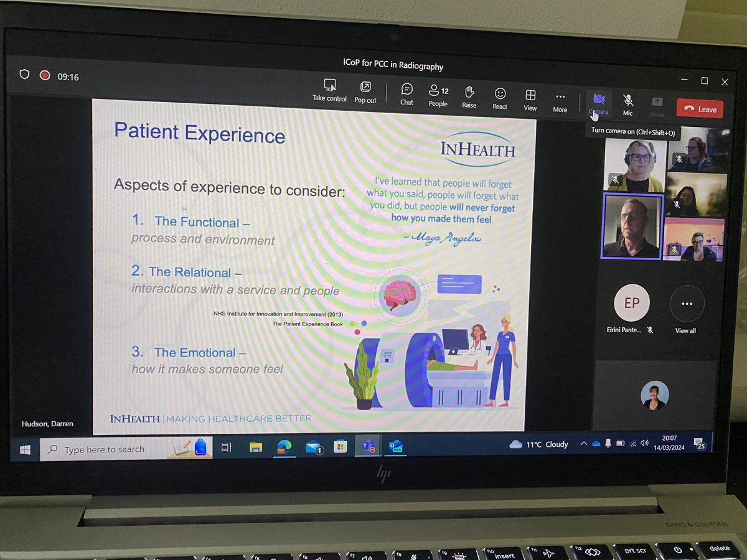Select the participant tile with pink background
This screenshot has width=747, height=560.
coord(694,239)
